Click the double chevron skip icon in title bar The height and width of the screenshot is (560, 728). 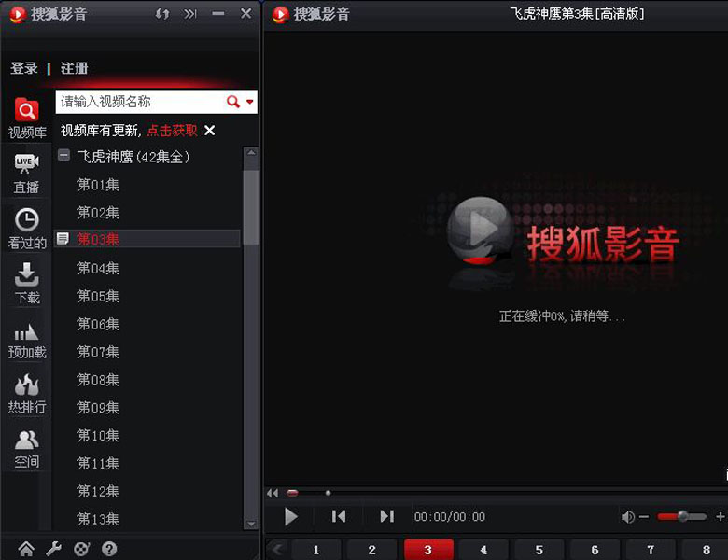(189, 14)
